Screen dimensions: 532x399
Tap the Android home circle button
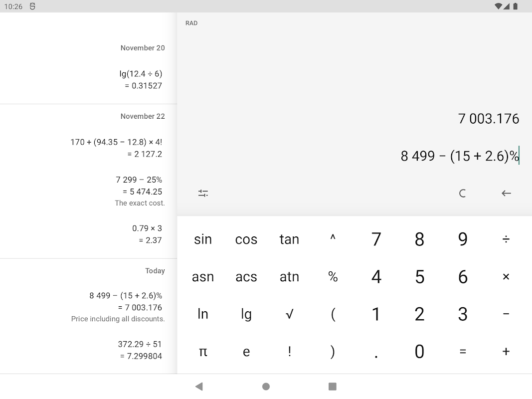coord(266,387)
